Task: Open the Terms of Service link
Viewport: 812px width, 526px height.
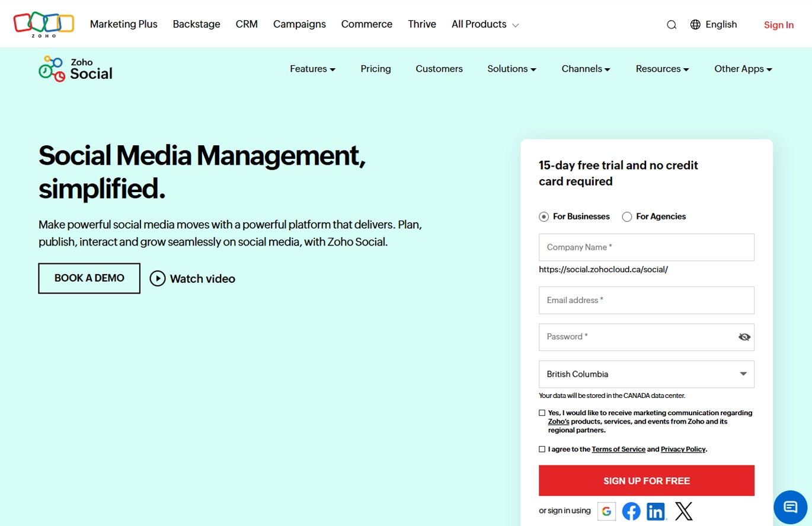Action: tap(618, 450)
